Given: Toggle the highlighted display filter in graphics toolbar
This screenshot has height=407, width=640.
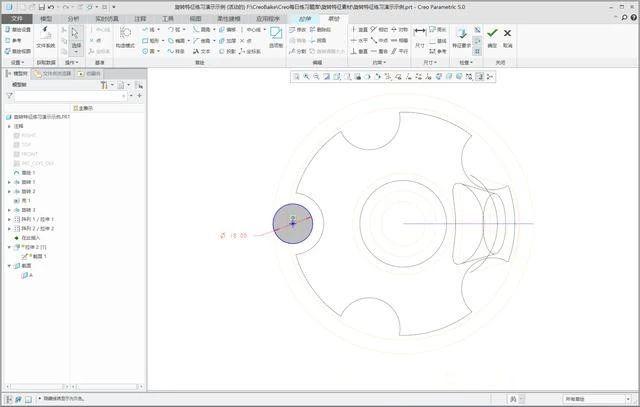Looking at the screenshot, I should 480,76.
